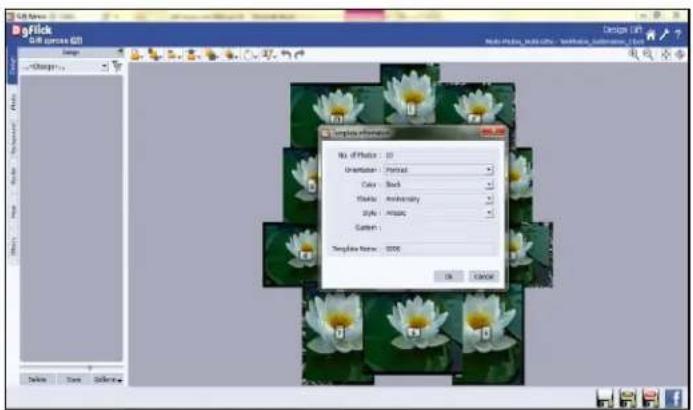
Task: Select the top center lotus photo
Action: pos(410,95)
